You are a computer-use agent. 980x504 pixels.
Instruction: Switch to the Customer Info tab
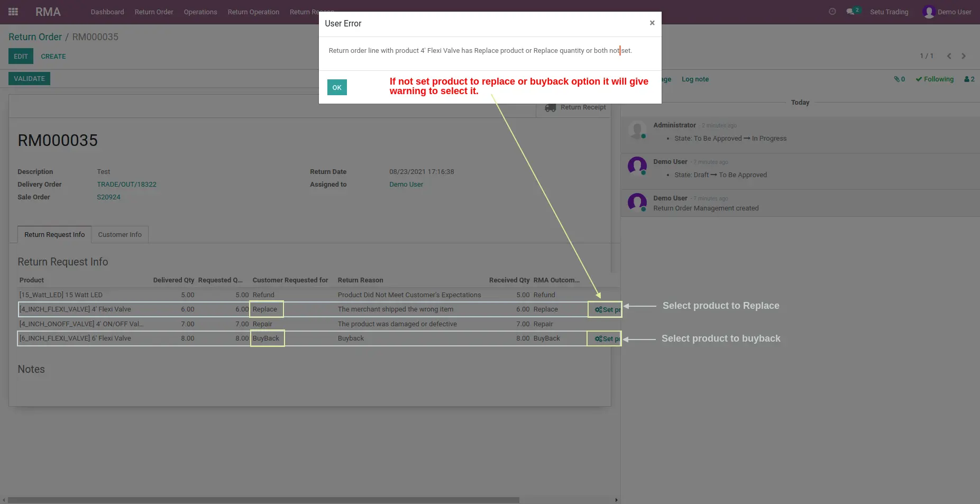pyautogui.click(x=120, y=234)
